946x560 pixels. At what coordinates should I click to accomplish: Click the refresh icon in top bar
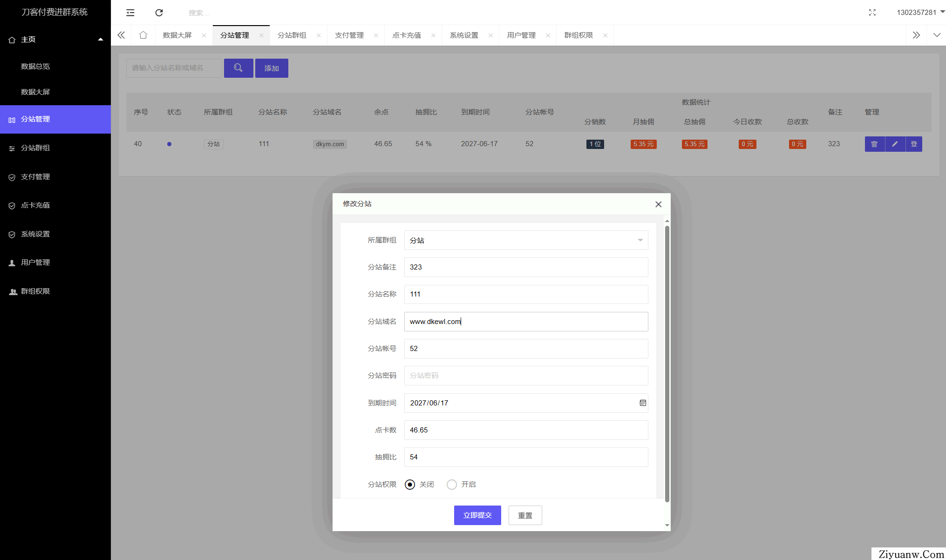pos(159,13)
